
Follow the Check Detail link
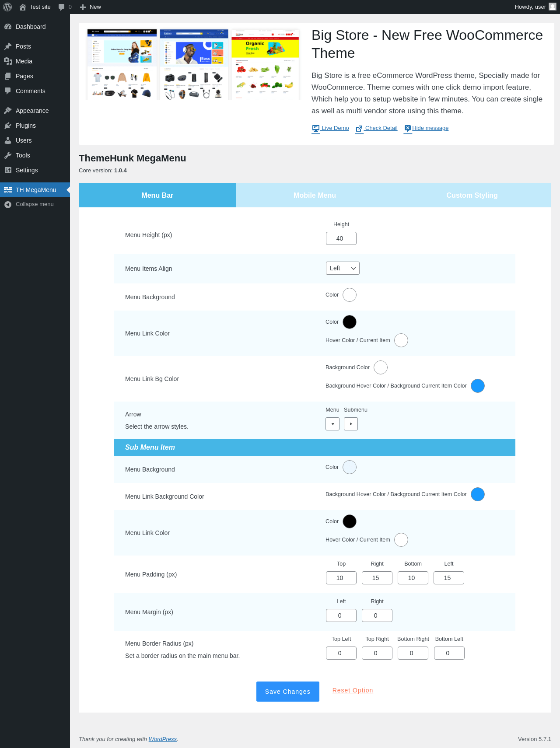click(376, 128)
